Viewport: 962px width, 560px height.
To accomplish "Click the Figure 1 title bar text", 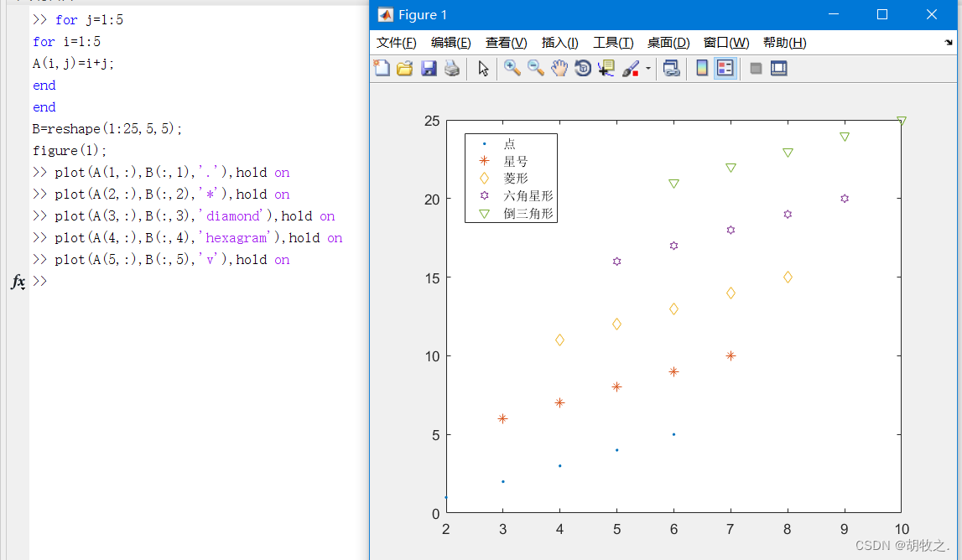I will point(423,15).
